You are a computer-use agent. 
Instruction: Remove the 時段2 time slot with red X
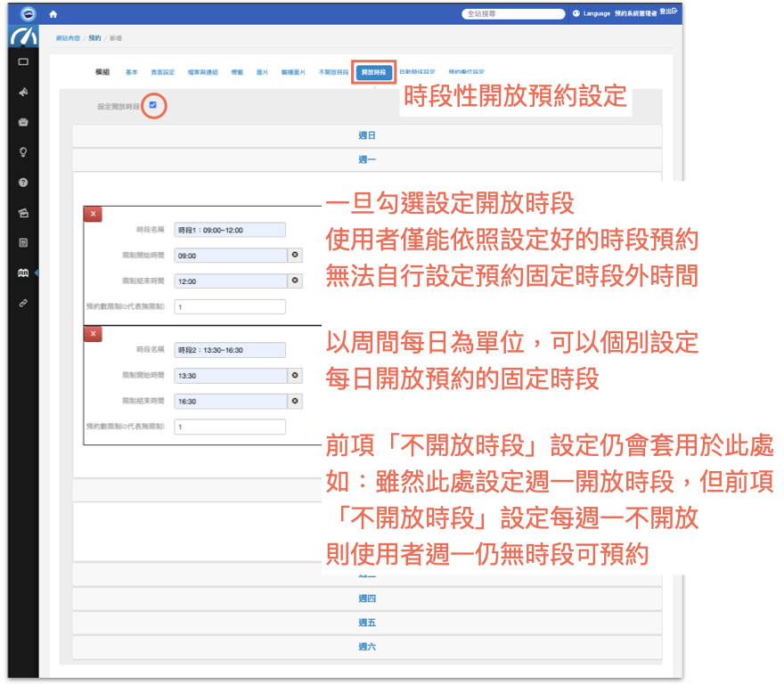click(93, 334)
